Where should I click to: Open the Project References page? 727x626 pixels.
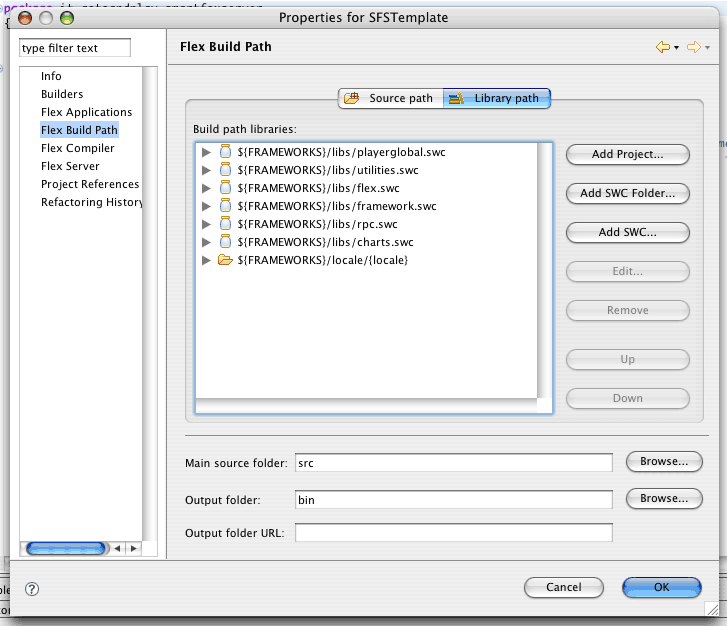90,184
